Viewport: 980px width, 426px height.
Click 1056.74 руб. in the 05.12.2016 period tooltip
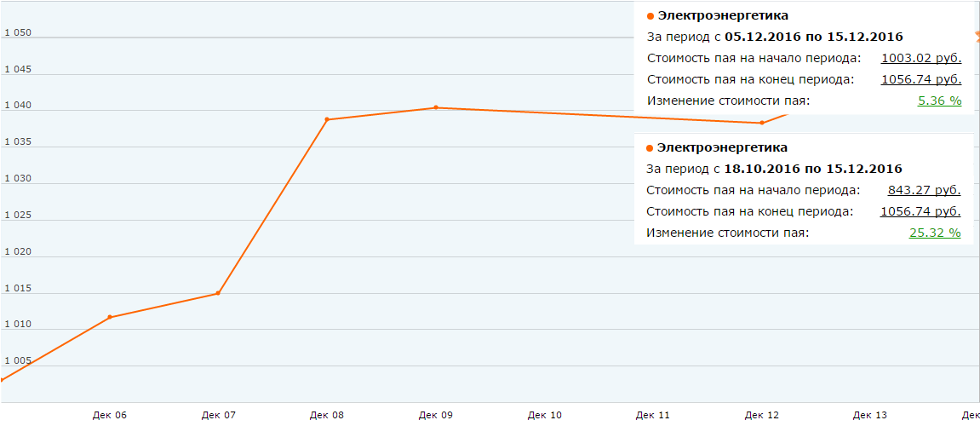920,79
